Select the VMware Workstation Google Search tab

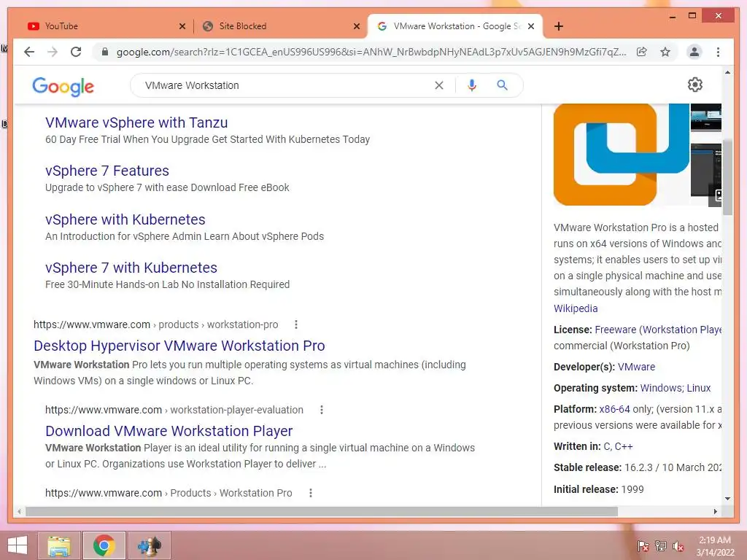click(457, 26)
